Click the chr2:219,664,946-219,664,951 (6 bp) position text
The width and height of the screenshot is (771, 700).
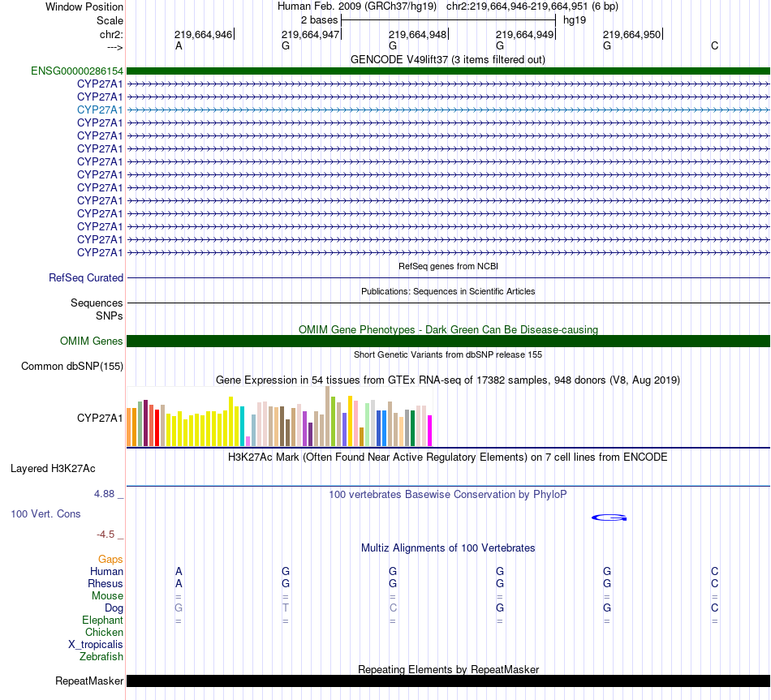point(532,6)
